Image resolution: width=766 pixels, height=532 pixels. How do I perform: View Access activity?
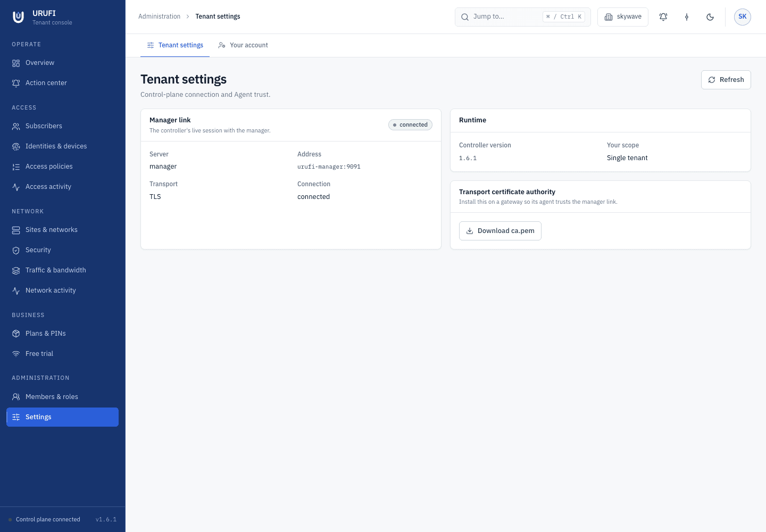(x=62, y=187)
